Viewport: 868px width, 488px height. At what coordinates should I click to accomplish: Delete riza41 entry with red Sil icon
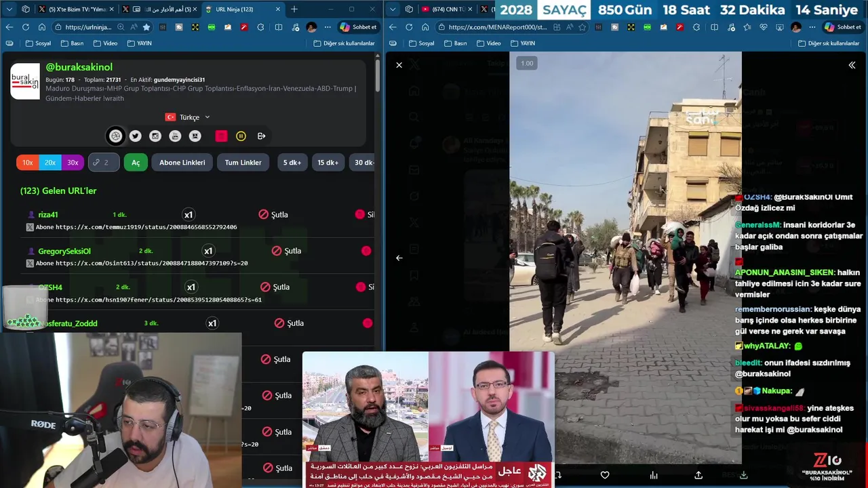click(x=364, y=215)
